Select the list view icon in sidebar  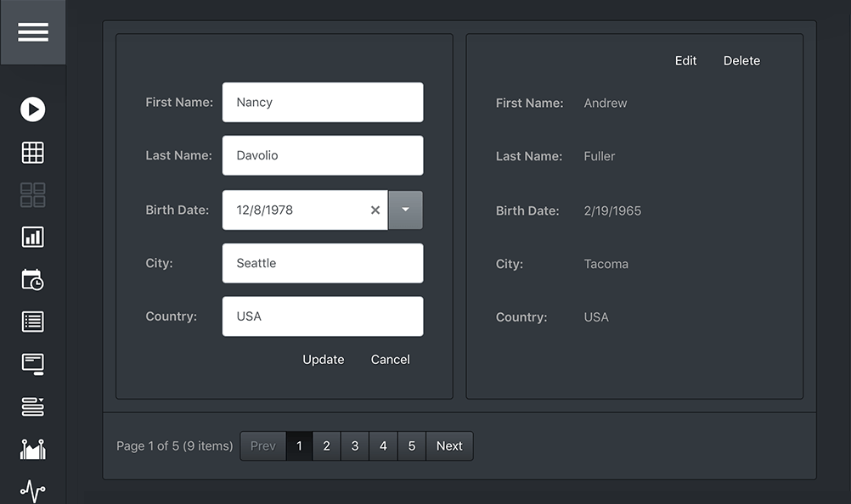click(x=32, y=322)
